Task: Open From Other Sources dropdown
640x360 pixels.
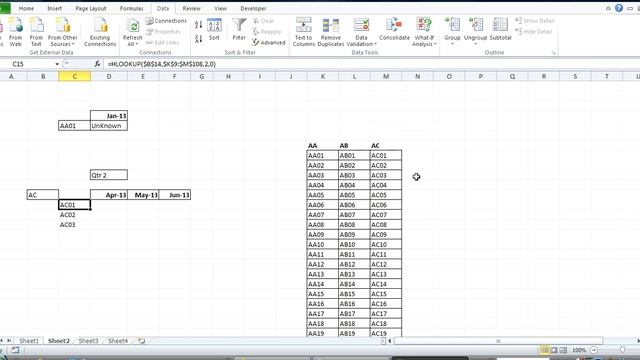Action: 62,32
